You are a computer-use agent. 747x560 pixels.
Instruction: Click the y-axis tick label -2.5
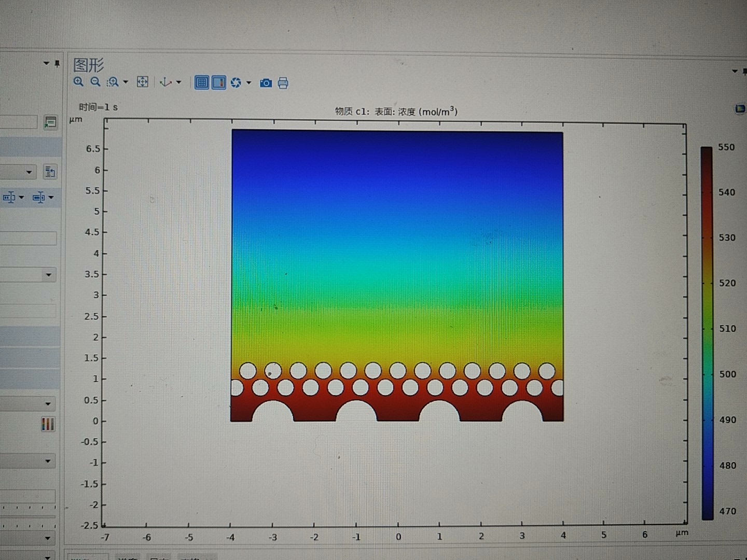[89, 525]
